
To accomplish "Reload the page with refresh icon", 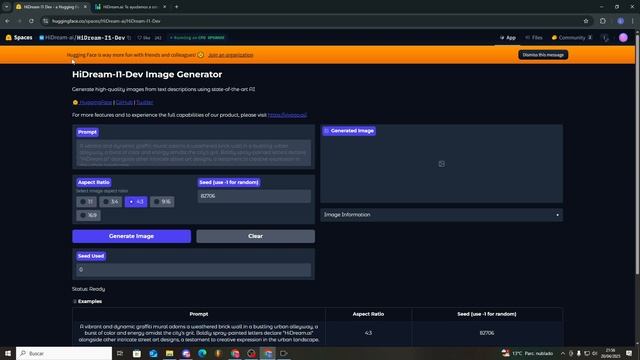I will (x=31, y=21).
